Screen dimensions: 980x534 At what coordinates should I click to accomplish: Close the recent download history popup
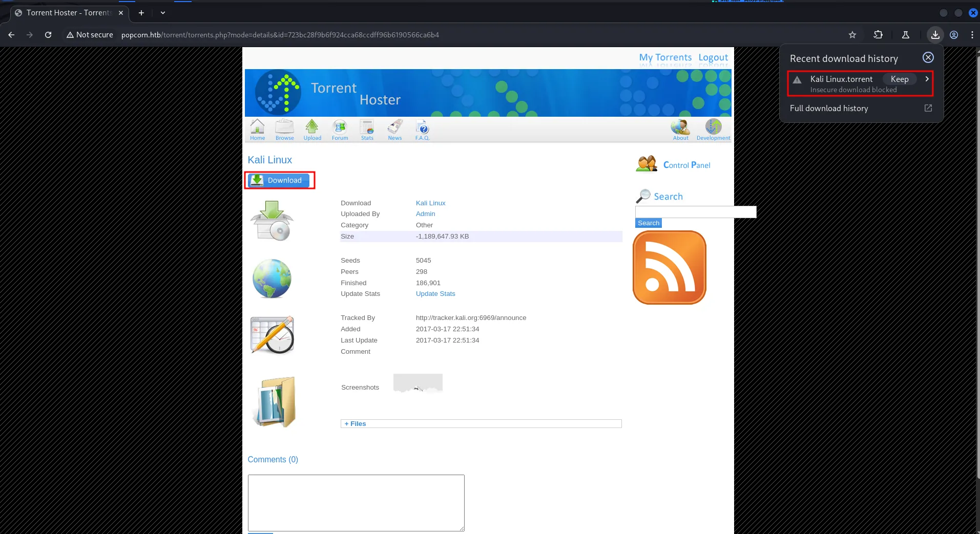point(928,57)
